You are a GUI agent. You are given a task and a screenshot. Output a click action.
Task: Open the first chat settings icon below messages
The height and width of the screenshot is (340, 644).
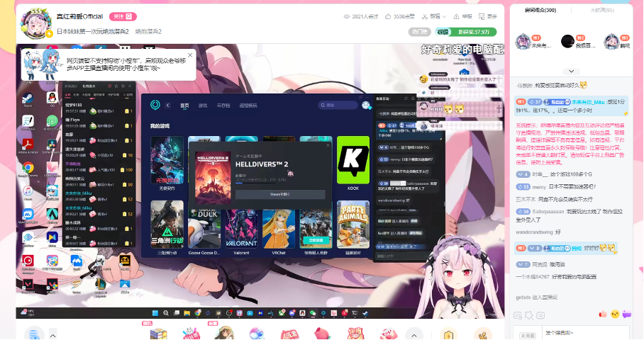(x=518, y=315)
